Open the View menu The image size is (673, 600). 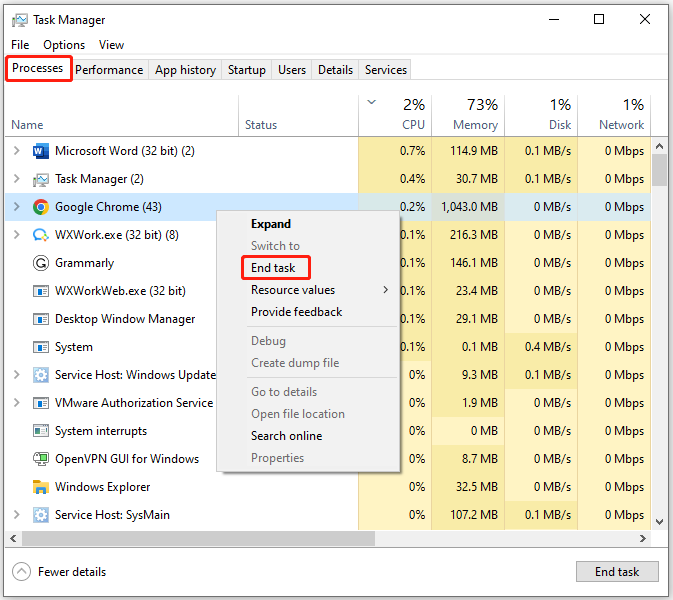pyautogui.click(x=111, y=45)
